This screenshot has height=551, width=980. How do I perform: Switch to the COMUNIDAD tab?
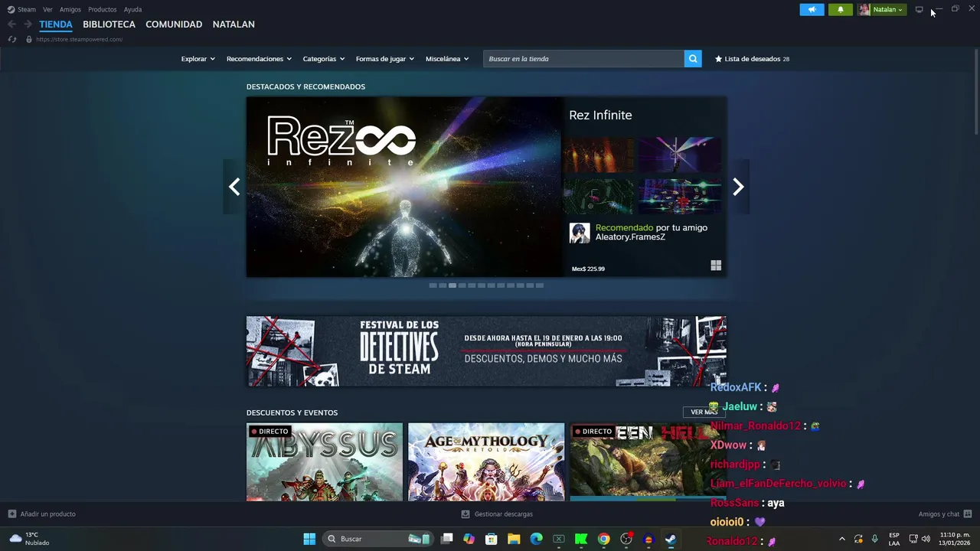point(174,24)
